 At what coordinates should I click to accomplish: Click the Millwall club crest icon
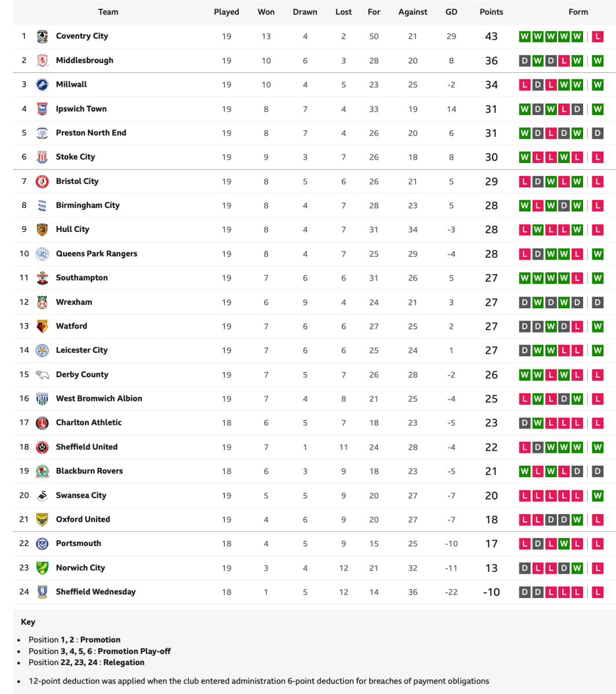click(42, 84)
